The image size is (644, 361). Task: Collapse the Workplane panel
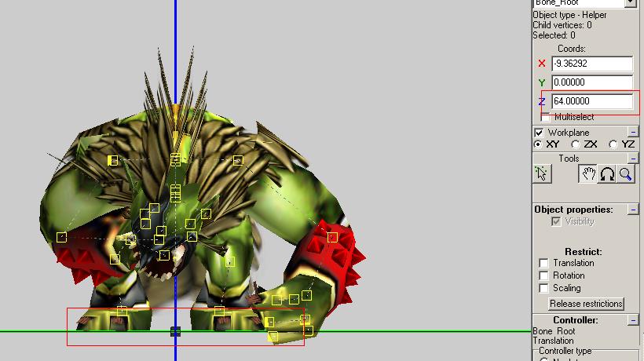tap(633, 132)
